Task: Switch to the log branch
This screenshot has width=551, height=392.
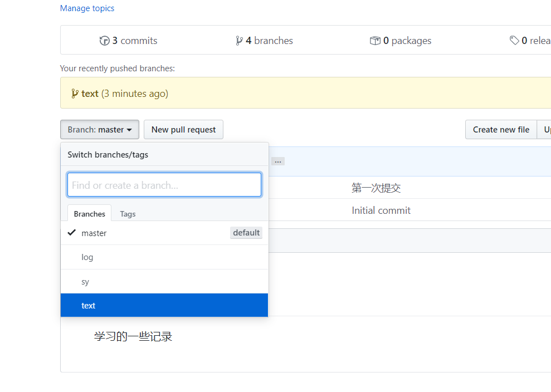Action: pos(164,257)
